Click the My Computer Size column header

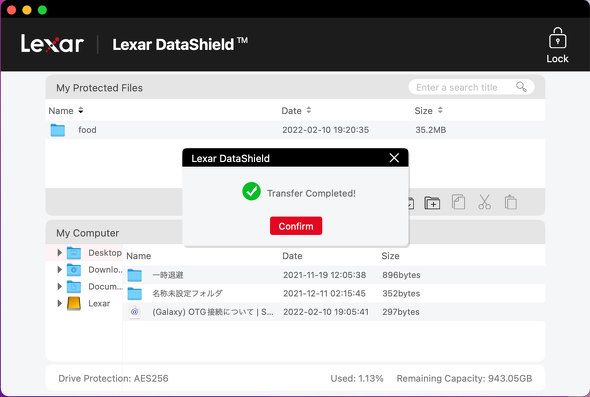pyautogui.click(x=390, y=256)
